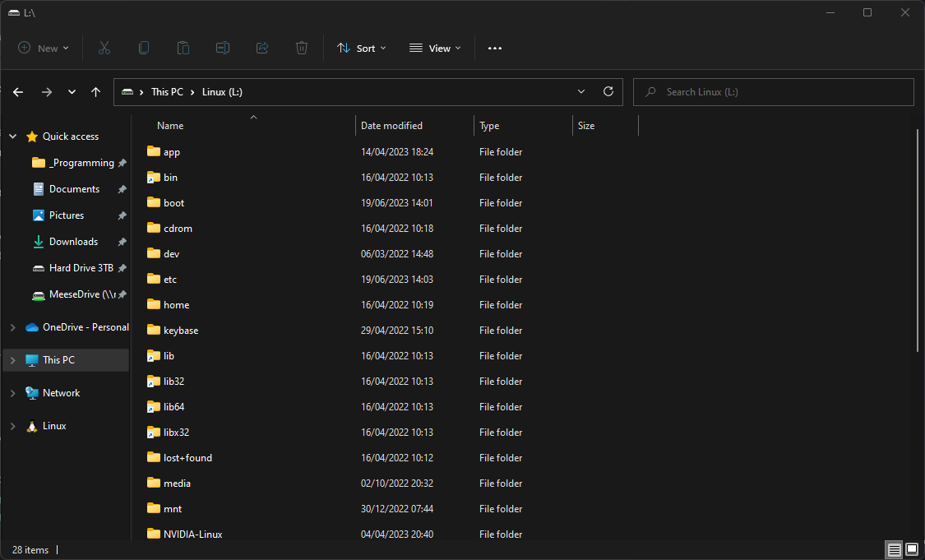925x560 pixels.
Task: Delete selected items using the trash icon
Action: 302,48
